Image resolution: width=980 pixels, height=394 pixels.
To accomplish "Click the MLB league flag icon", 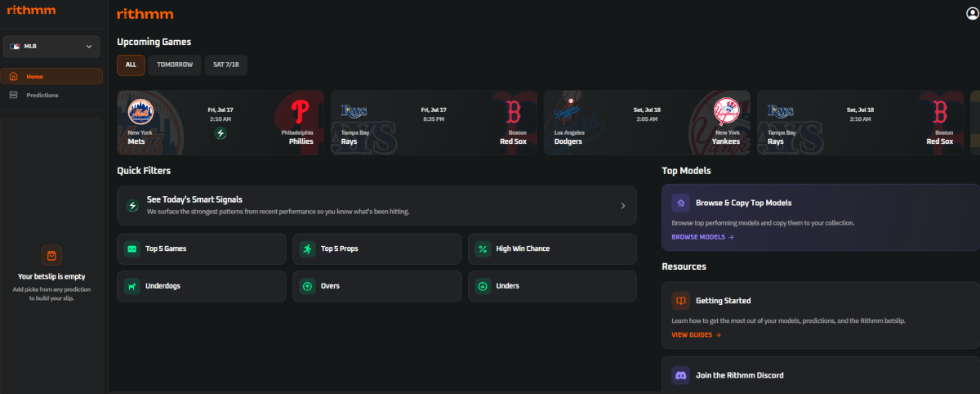I will (14, 47).
